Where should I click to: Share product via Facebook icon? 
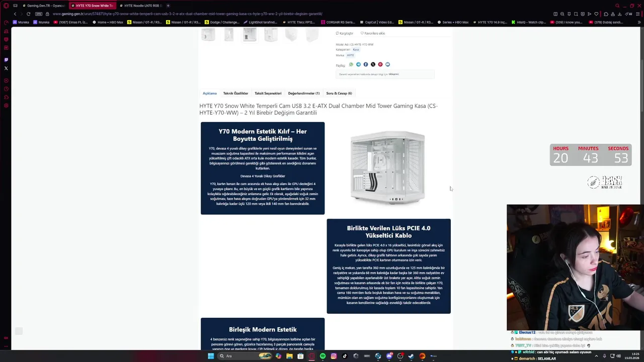coord(366,64)
